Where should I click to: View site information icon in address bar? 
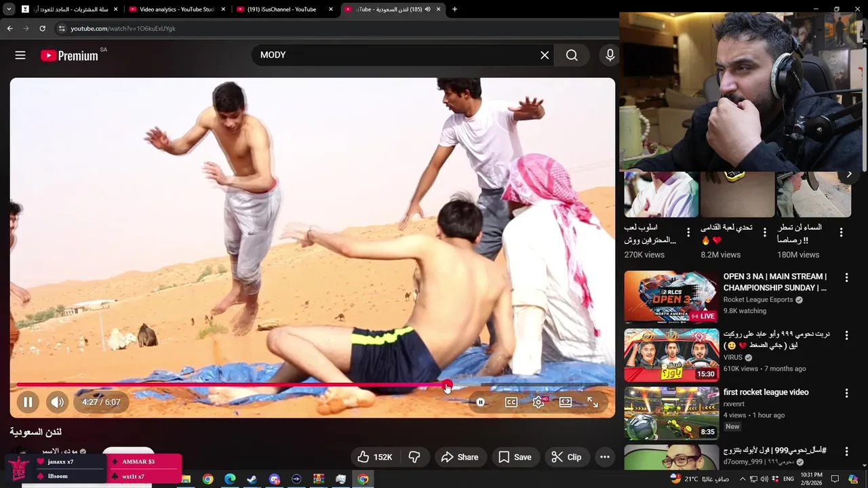tap(61, 28)
